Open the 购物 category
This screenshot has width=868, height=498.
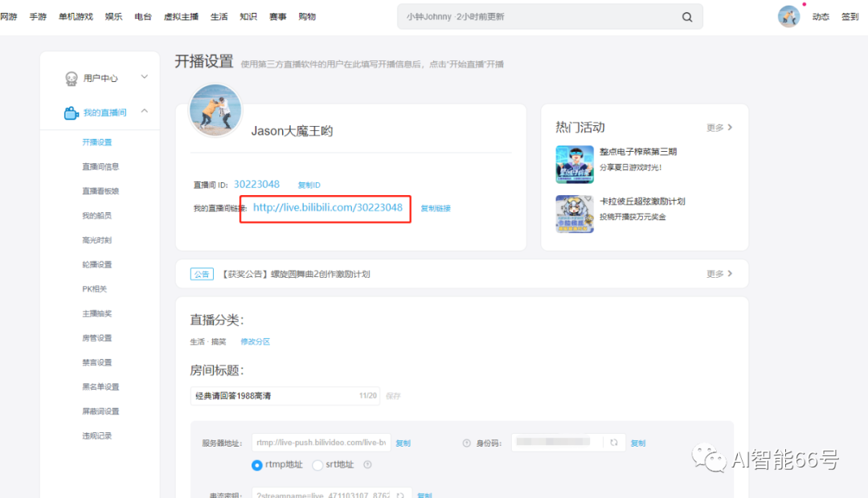307,17
